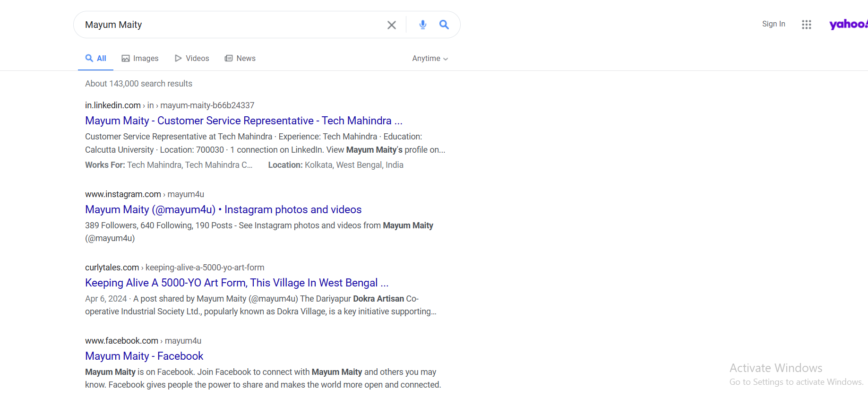Screen dimensions: 868x407
Task: Click the curlytales.com URL breadcrumb
Action: click(x=112, y=268)
